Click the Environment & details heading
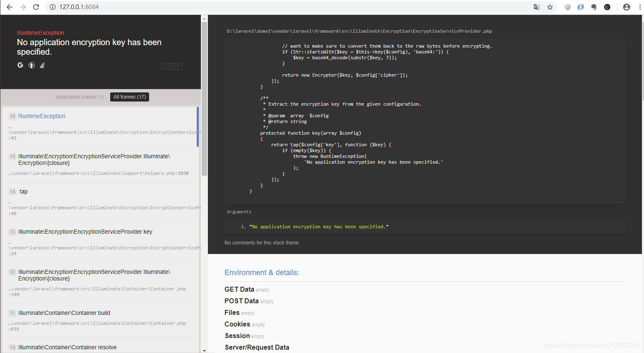The height and width of the screenshot is (353, 644). coord(262,273)
